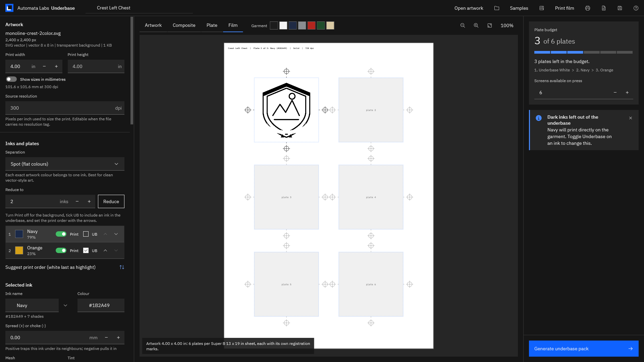Toggle Show sizes in millimetres
Image resolution: width=644 pixels, height=362 pixels.
(x=11, y=79)
